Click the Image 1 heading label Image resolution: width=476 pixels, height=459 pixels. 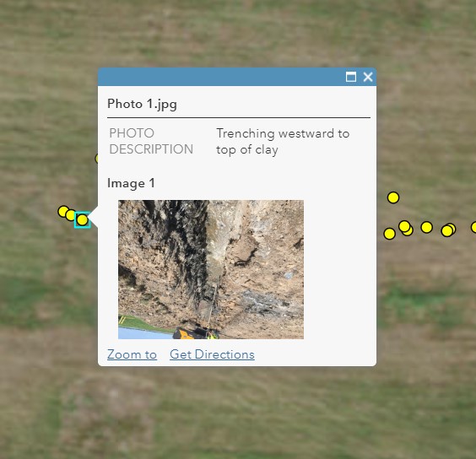tap(131, 183)
